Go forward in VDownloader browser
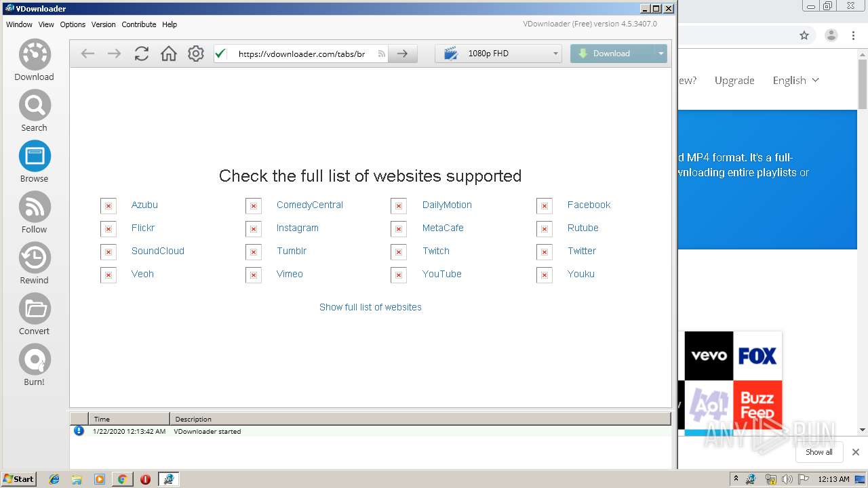The width and height of the screenshot is (868, 488). (x=114, y=54)
